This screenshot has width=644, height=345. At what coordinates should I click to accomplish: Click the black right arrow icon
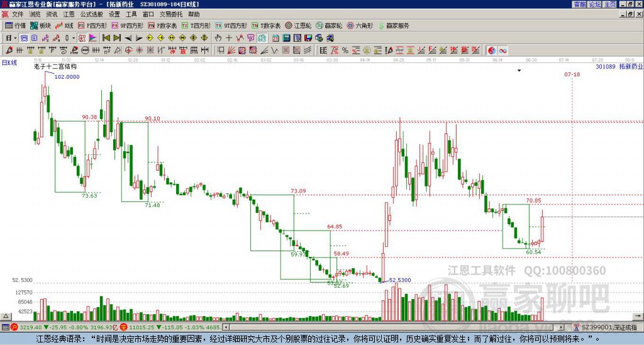[x=139, y=38]
